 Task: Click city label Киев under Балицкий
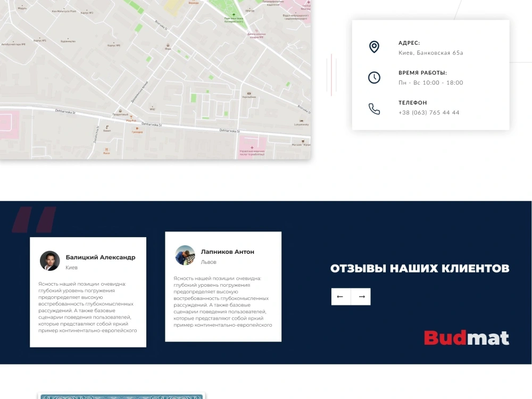pyautogui.click(x=72, y=268)
